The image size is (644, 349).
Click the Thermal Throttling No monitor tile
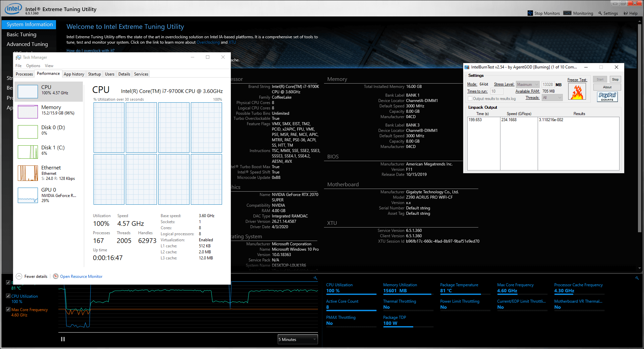coord(408,305)
